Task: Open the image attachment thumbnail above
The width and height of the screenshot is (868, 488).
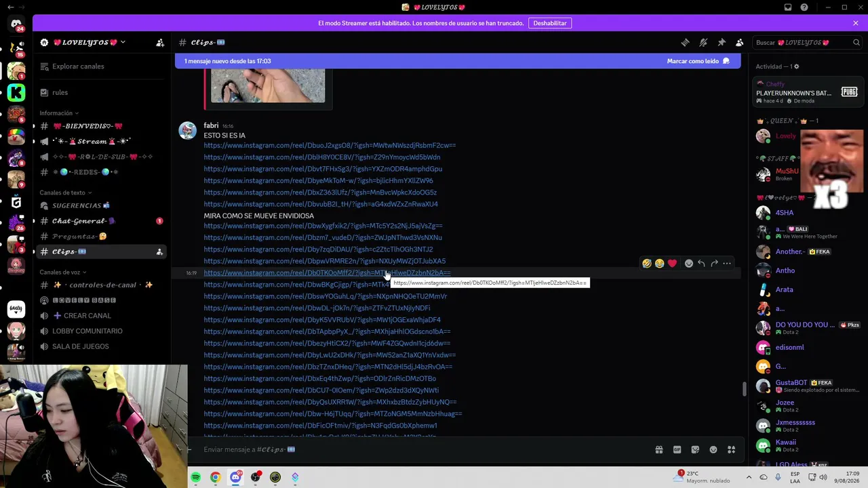Action: tap(268, 85)
